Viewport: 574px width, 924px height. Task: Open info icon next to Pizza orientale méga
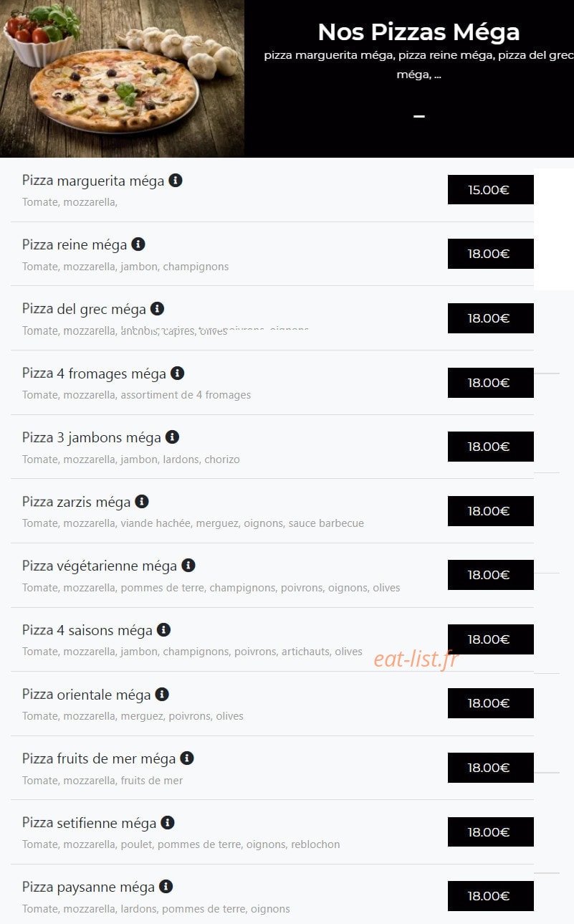point(162,694)
